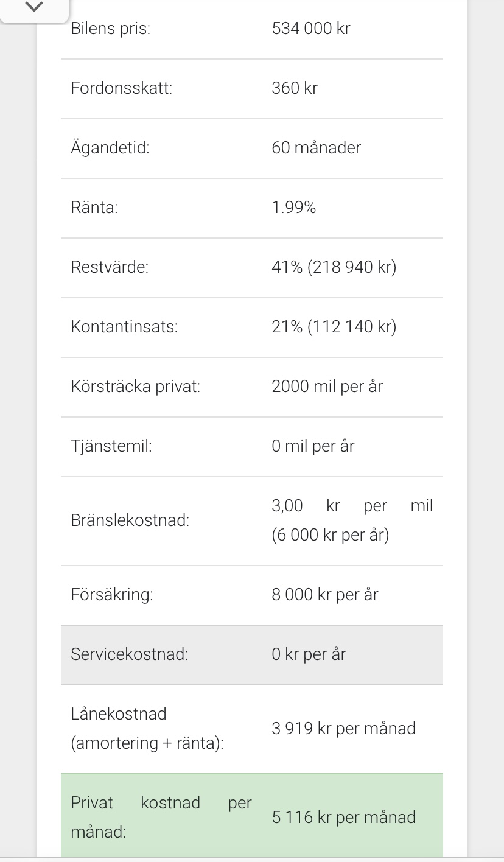The width and height of the screenshot is (504, 862).
Task: Click the Kontantinsats label
Action: (x=124, y=327)
